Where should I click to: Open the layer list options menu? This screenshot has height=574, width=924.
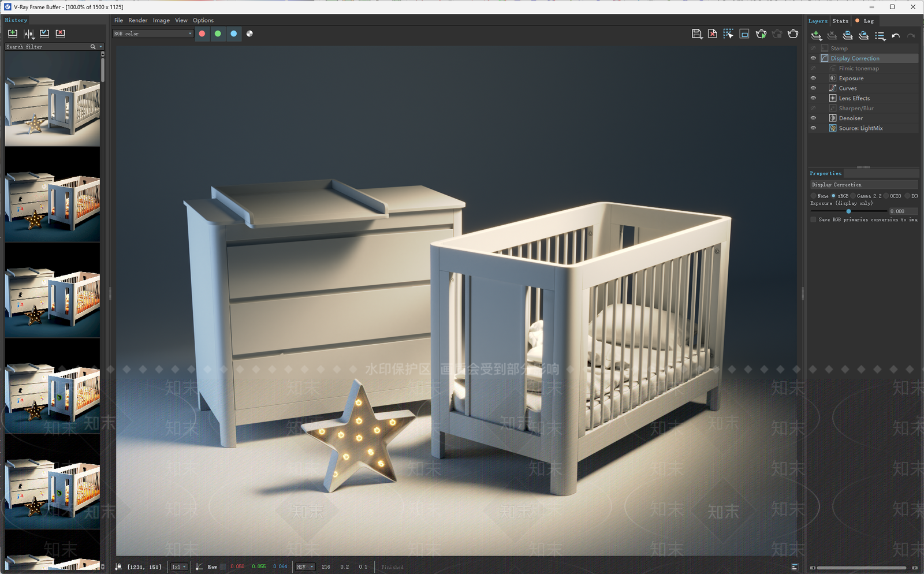pos(880,36)
